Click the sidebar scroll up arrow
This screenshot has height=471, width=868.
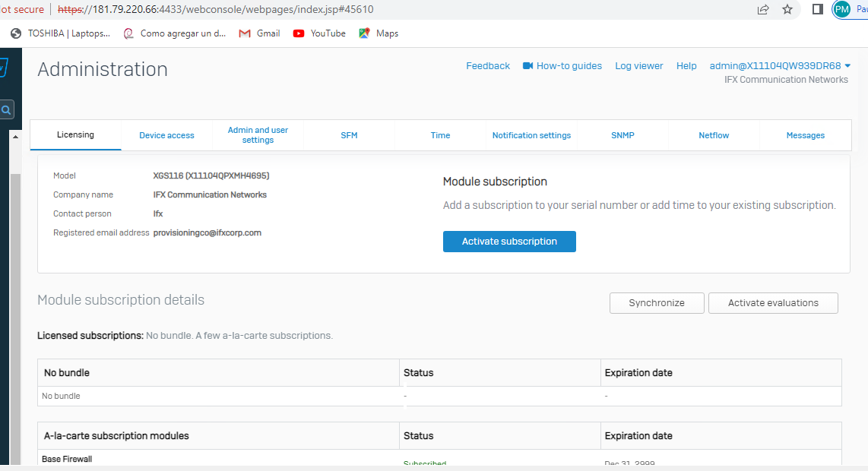(x=14, y=136)
